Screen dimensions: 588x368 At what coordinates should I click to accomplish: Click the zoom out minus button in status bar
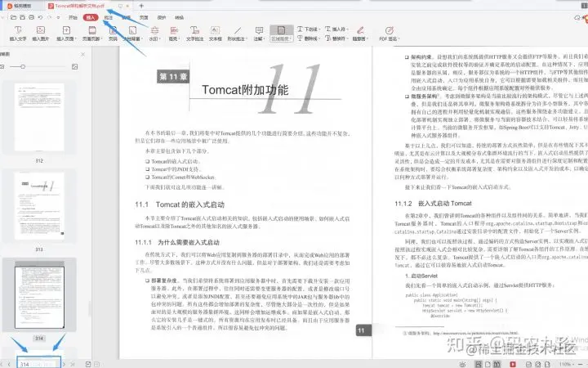pyautogui.click(x=579, y=364)
